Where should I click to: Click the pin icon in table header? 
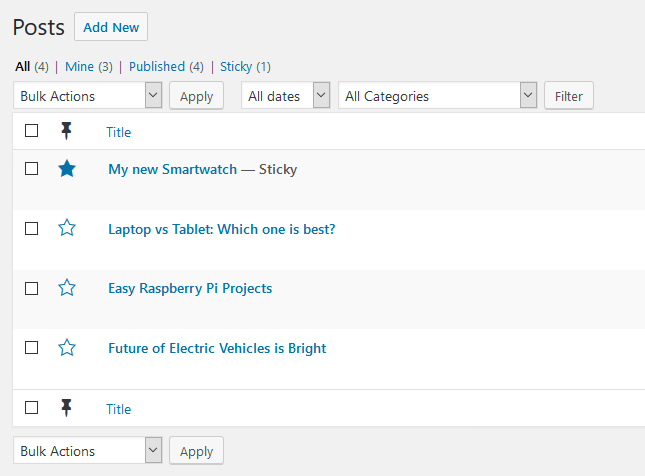(67, 131)
